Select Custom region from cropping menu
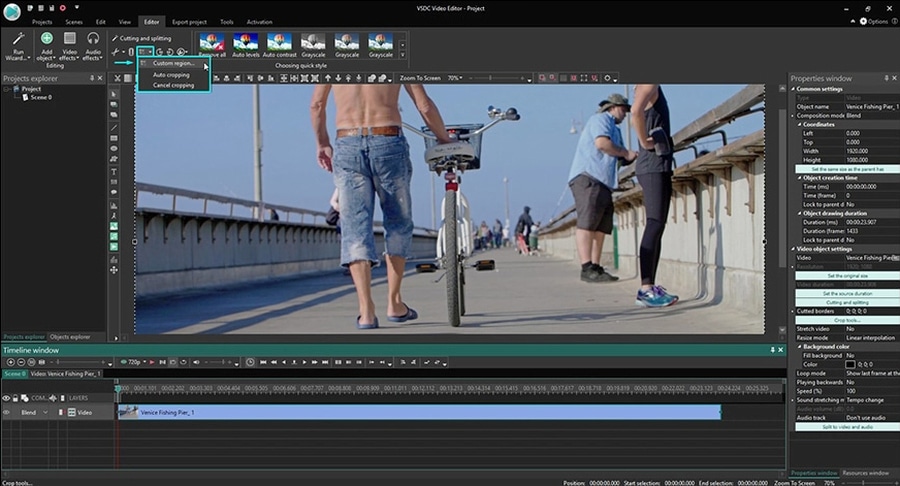Viewport: 900px width, 486px height. (173, 63)
